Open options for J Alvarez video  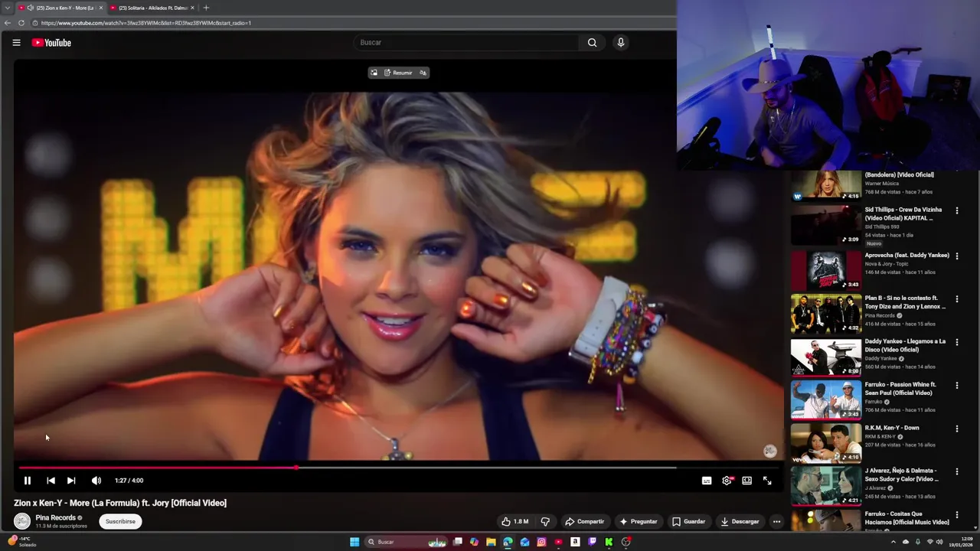tap(957, 472)
